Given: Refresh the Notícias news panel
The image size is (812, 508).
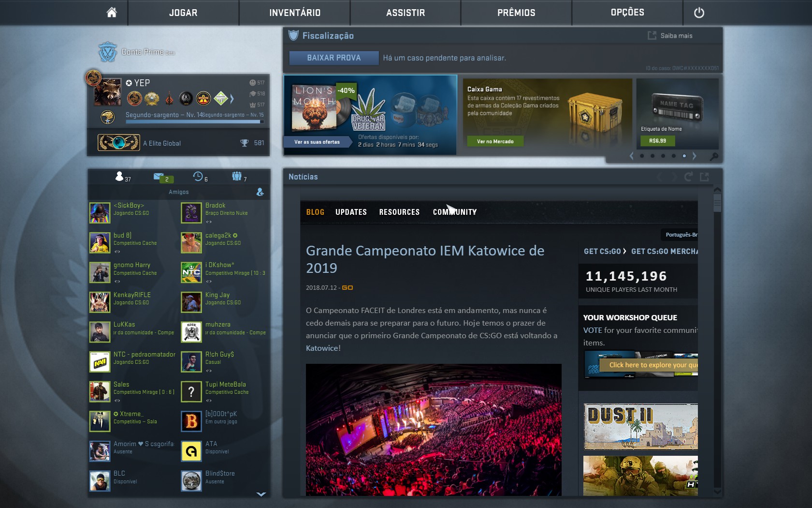Looking at the screenshot, I should [688, 177].
